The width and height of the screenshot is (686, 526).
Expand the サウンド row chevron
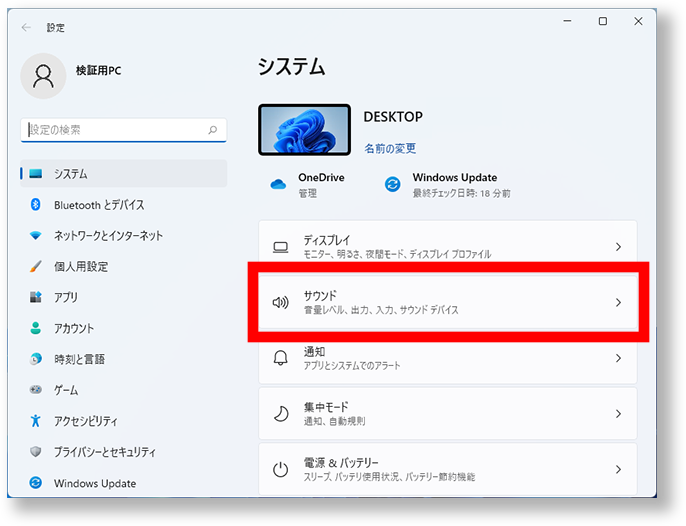click(618, 302)
